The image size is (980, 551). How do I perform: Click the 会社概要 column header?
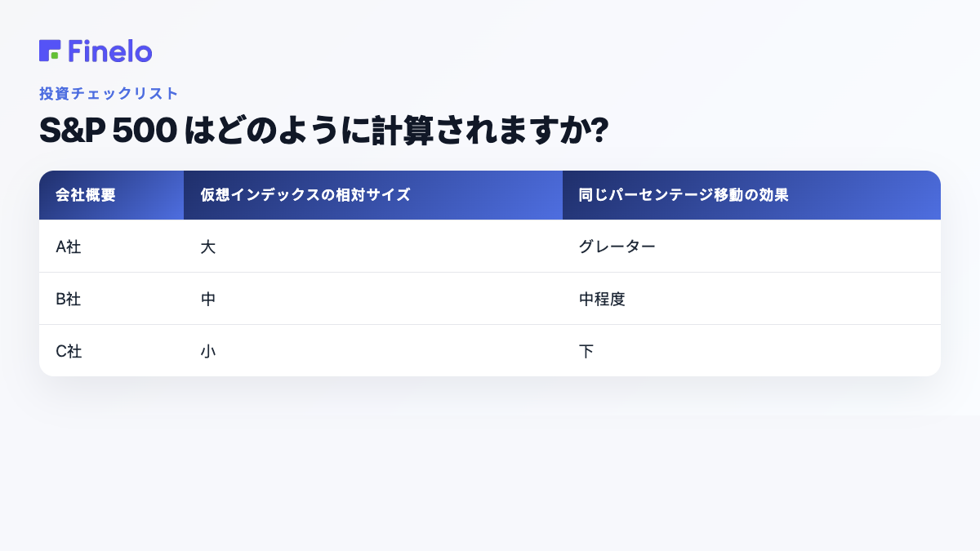click(x=111, y=195)
